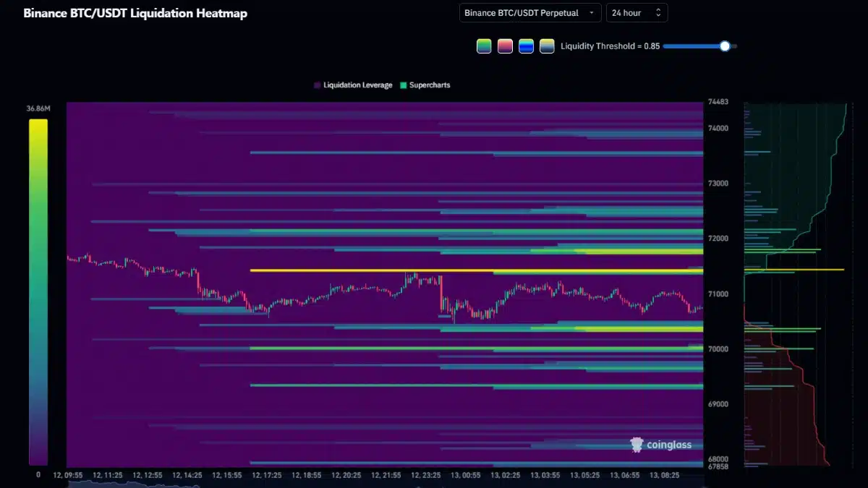Select the yellow-gray heatmap color scheme
The image size is (868, 488).
(547, 46)
